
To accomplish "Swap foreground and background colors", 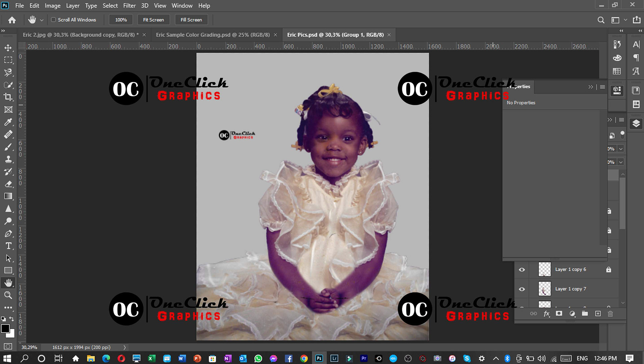I will [x=12, y=319].
